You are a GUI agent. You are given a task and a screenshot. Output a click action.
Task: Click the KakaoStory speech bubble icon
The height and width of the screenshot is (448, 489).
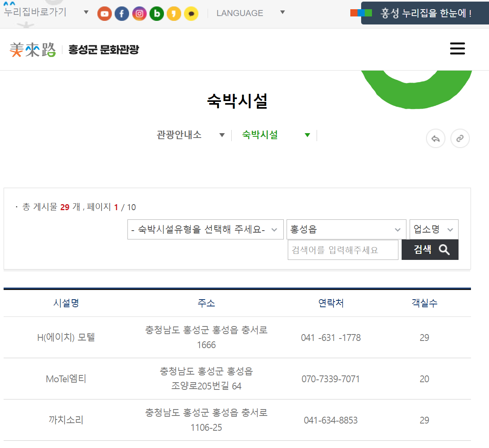pos(191,13)
